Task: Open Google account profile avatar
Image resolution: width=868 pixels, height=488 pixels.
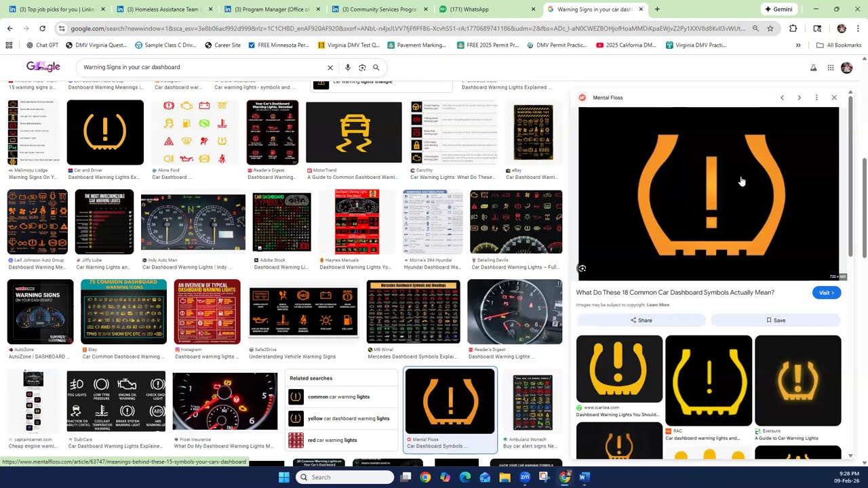Action: click(846, 68)
